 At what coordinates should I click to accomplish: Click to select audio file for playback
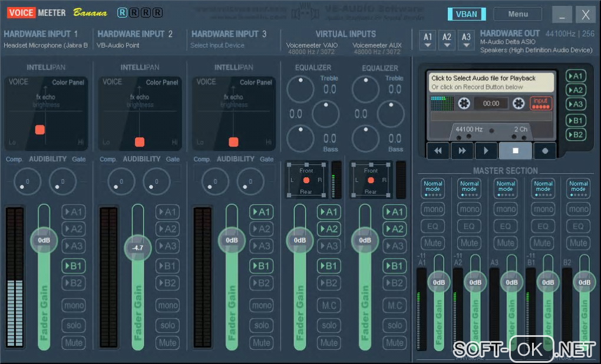(x=491, y=82)
